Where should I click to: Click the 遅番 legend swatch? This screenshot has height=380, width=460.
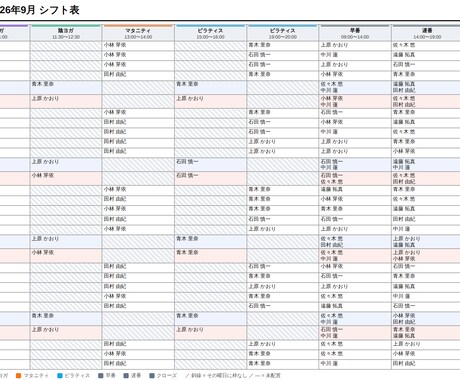click(x=126, y=376)
